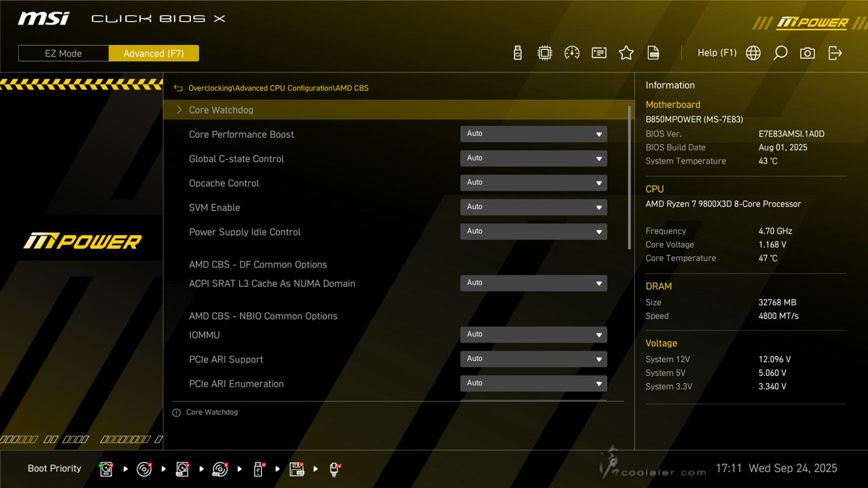The image size is (868, 488).
Task: Click the PCIe ARI Enumeration label
Action: 237,384
